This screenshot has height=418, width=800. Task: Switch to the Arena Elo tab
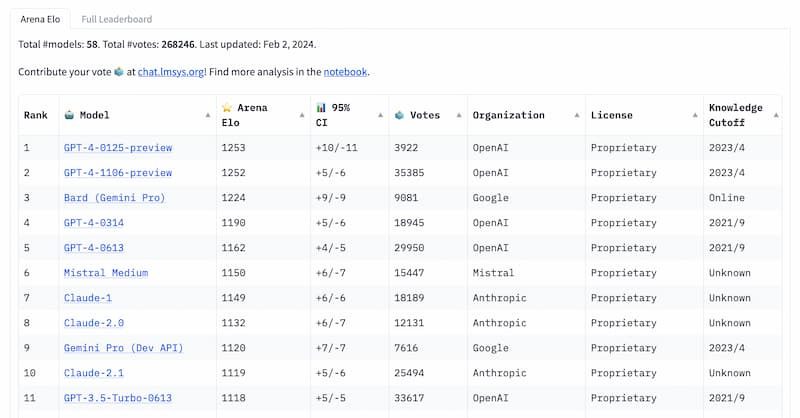click(40, 19)
